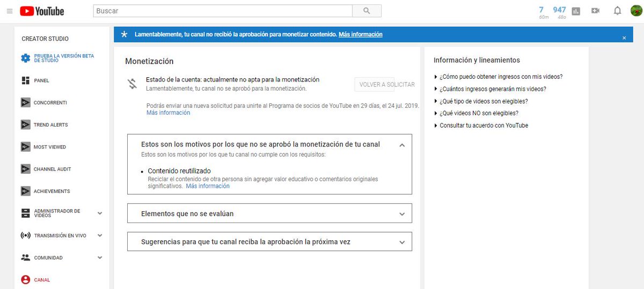Click the 947 views 48h counter
Viewport: 644px width, 289px height.
560,12
